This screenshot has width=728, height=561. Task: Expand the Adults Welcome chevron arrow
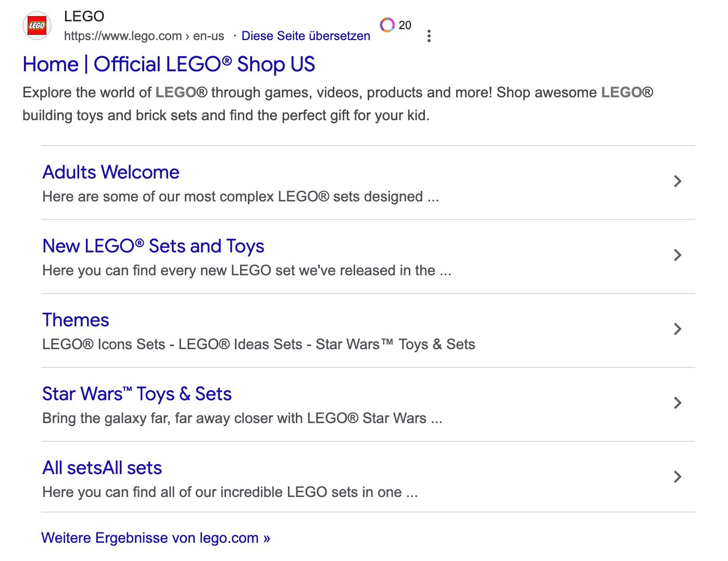pyautogui.click(x=677, y=181)
